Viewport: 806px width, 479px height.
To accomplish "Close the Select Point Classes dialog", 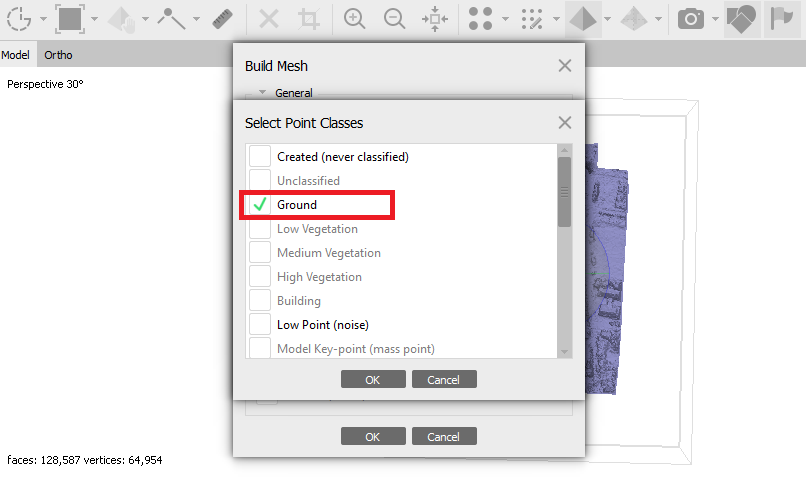I will tap(564, 122).
